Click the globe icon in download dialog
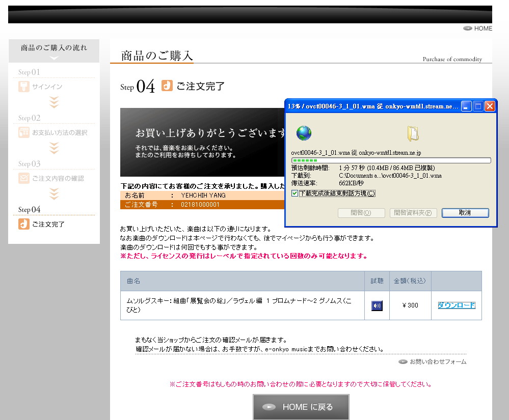This screenshot has width=509, height=420. [x=304, y=133]
